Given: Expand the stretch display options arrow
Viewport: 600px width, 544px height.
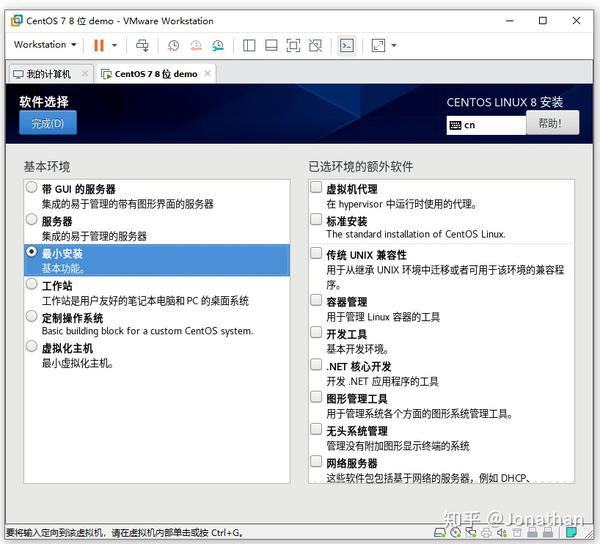Looking at the screenshot, I should pos(394,46).
